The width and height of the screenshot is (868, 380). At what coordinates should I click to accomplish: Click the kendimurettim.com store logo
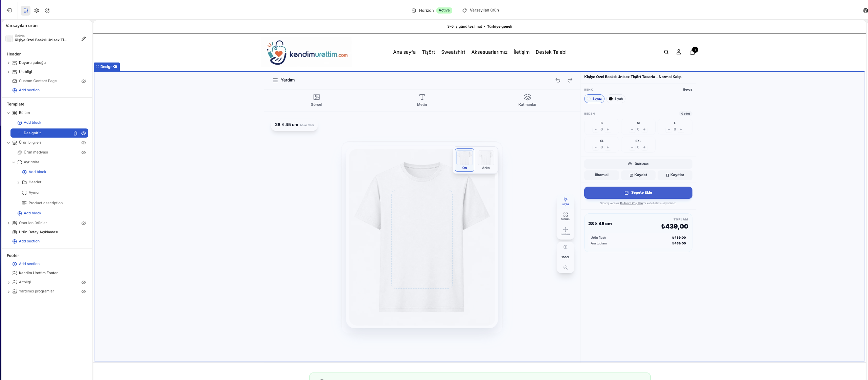pos(307,53)
